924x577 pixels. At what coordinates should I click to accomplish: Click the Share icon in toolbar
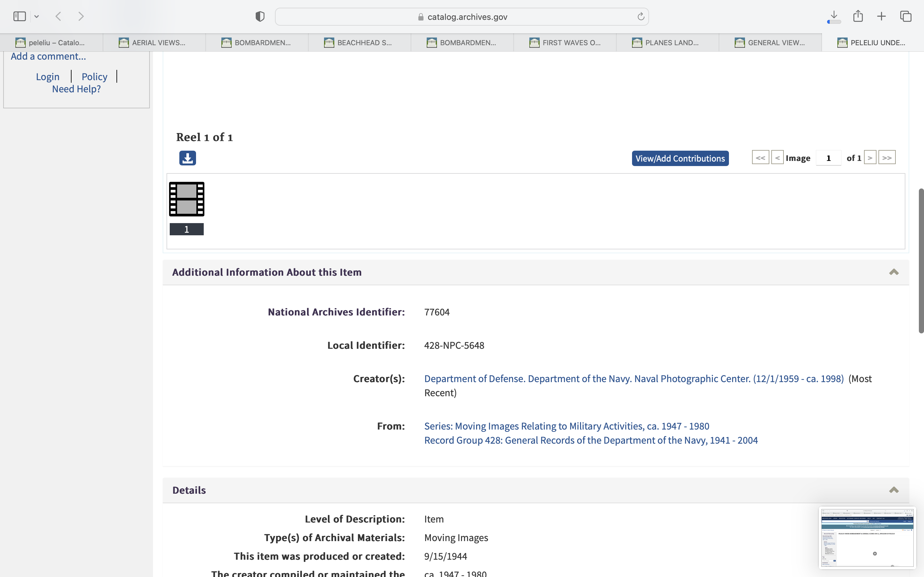pyautogui.click(x=858, y=16)
